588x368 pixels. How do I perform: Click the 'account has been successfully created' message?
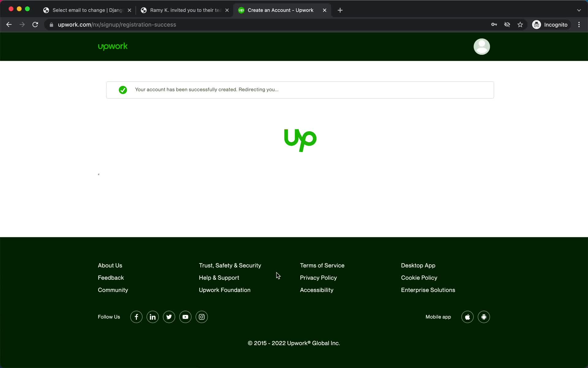coord(207,90)
